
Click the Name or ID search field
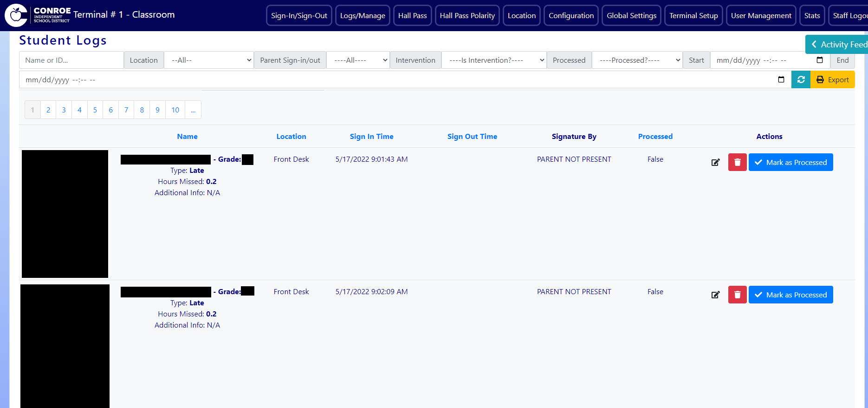click(x=71, y=60)
